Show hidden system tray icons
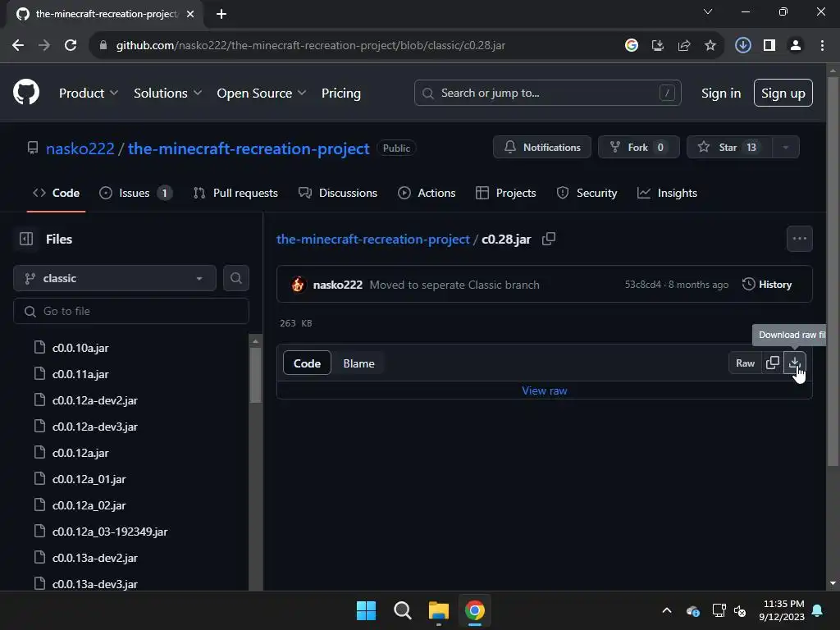The image size is (840, 630). (x=666, y=610)
